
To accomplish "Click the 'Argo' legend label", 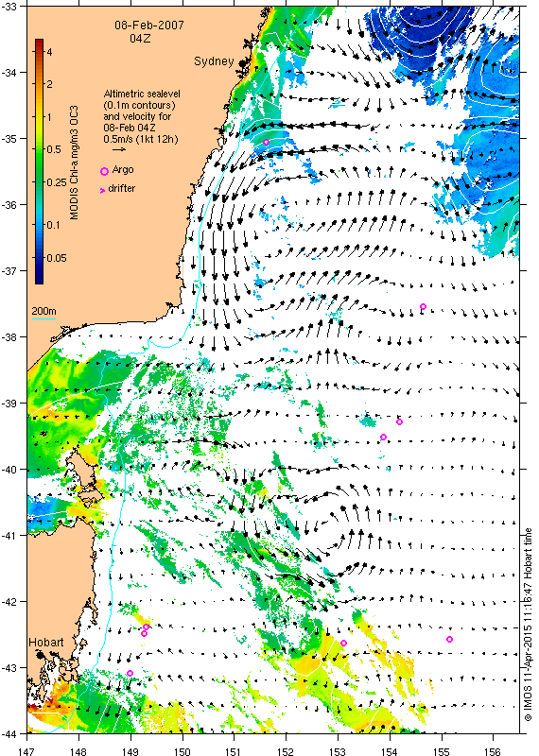I will [123, 170].
